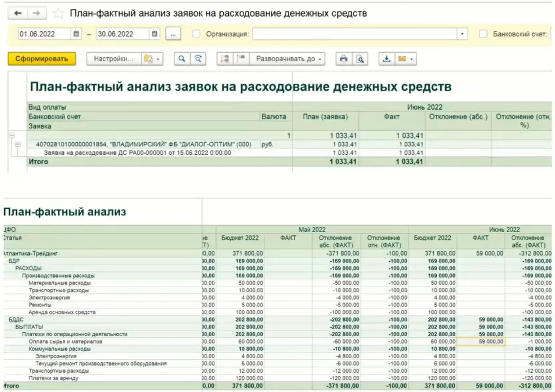This screenshot has height=392, width=555.
Task: Click the Сформировать button
Action: tap(42, 59)
